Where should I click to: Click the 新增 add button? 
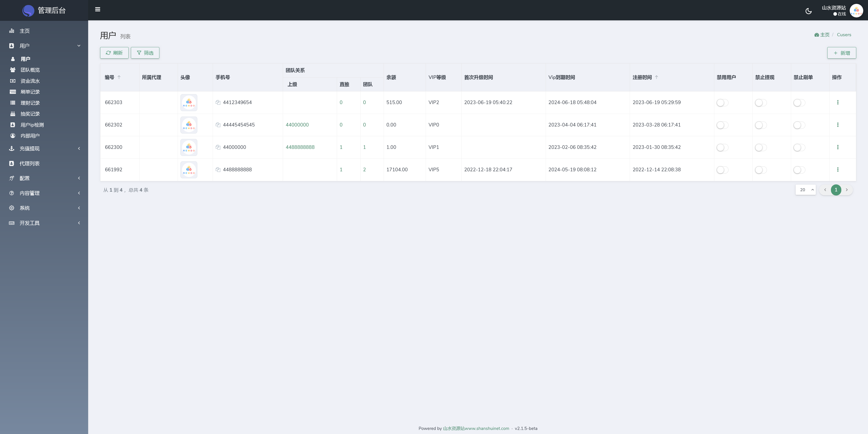(841, 53)
